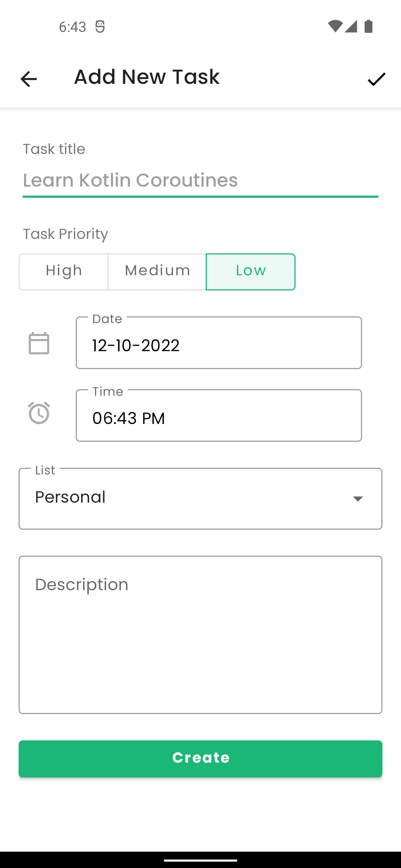Save the task with the checkmark icon
Image resolution: width=401 pixels, height=868 pixels.
pos(376,79)
